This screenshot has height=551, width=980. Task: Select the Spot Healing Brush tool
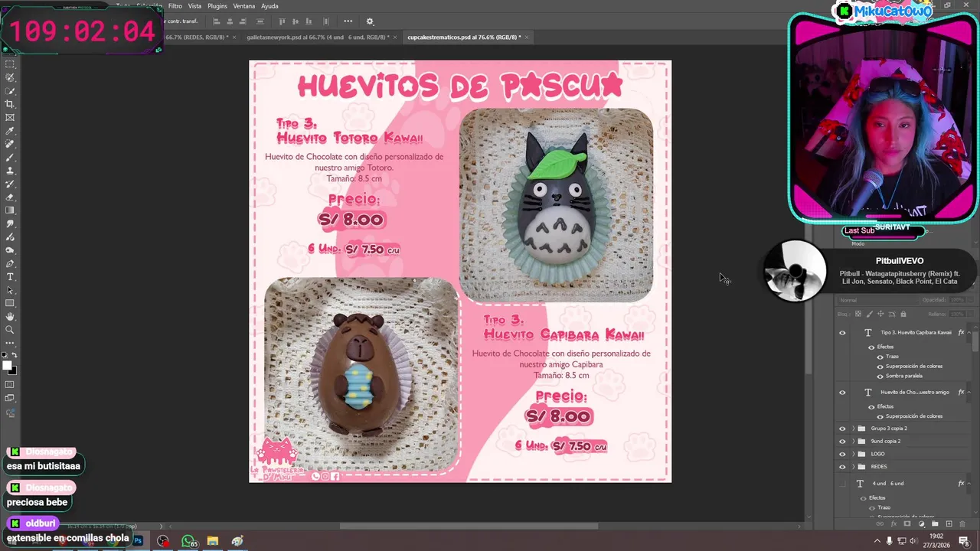(x=10, y=144)
